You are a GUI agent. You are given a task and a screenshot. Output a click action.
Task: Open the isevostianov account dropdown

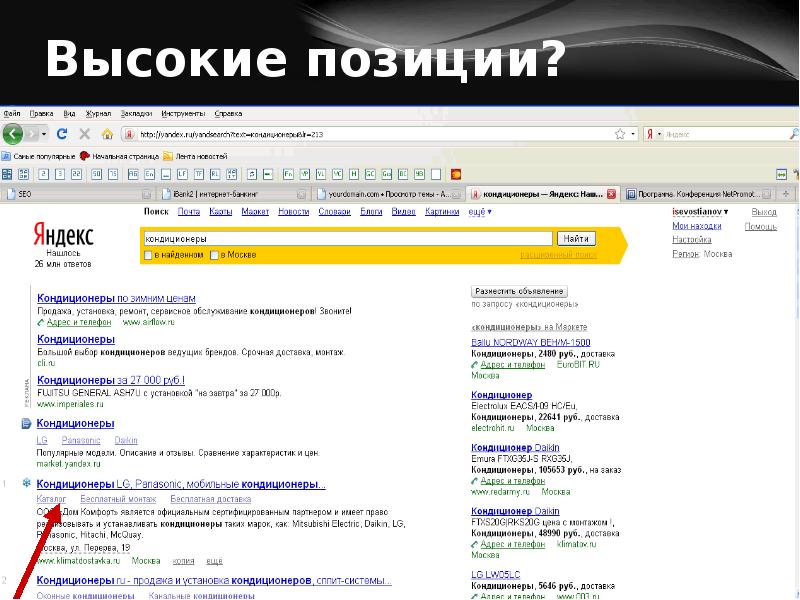[x=700, y=212]
